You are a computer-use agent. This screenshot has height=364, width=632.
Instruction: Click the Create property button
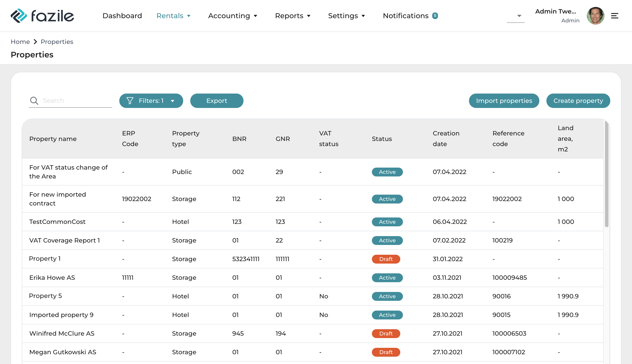pos(578,101)
